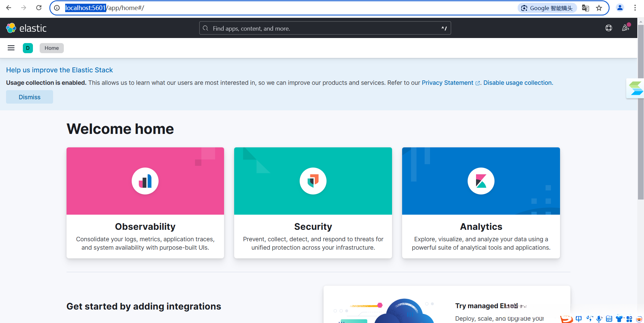
Task: Go back with the browser back arrow
Action: (x=9, y=8)
